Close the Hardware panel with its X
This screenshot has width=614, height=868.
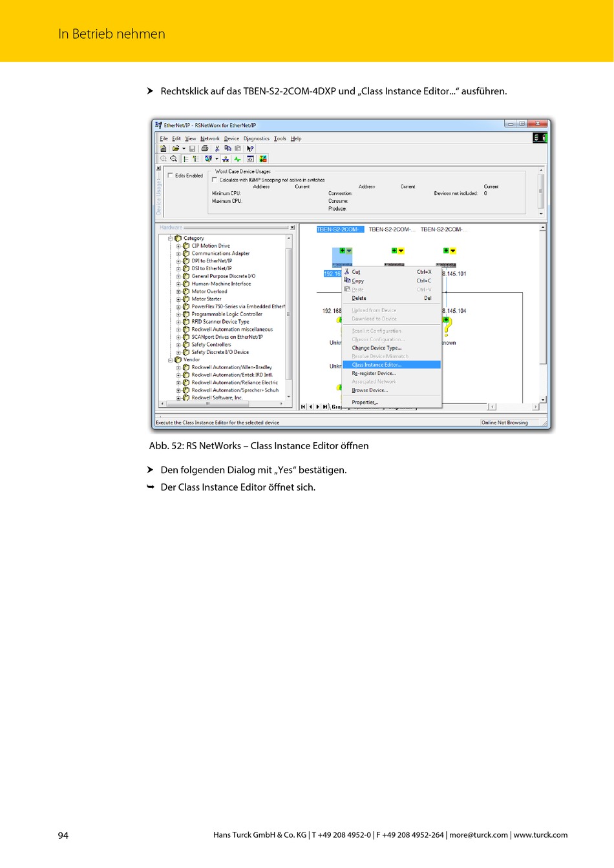[292, 228]
